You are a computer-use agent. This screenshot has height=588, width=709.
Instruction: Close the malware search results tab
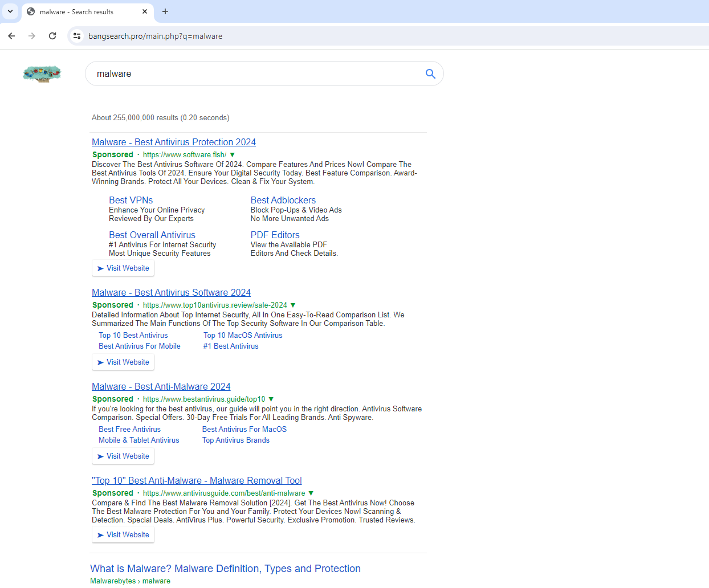pos(145,11)
